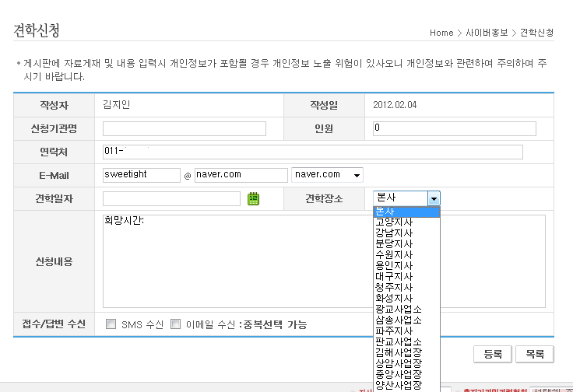Choose 삼송사업소 from the list

pos(406,320)
